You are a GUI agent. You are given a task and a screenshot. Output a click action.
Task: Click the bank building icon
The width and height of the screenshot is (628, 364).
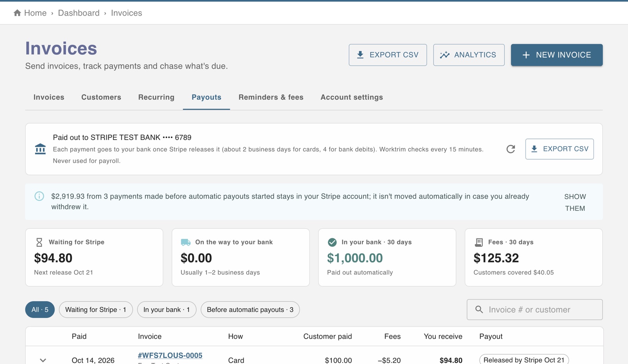click(x=40, y=149)
